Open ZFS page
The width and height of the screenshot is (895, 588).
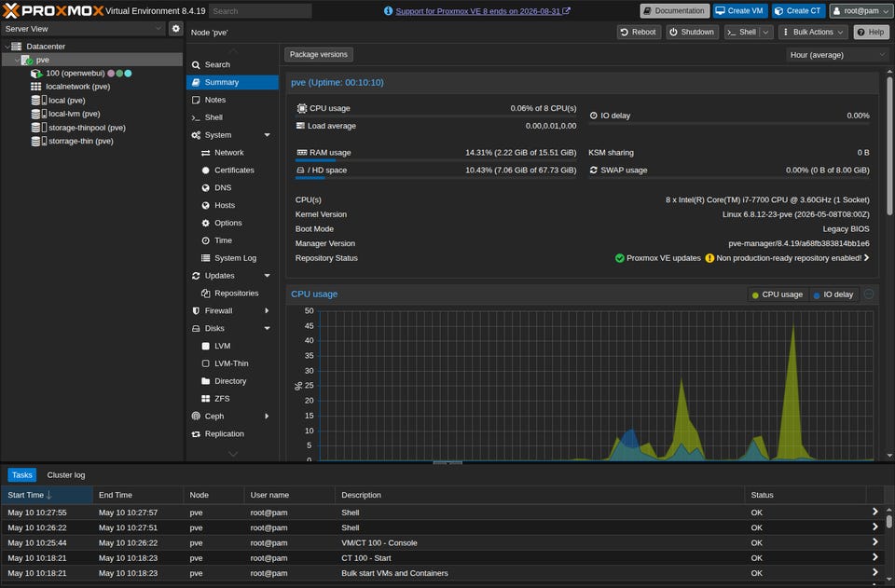[232, 399]
